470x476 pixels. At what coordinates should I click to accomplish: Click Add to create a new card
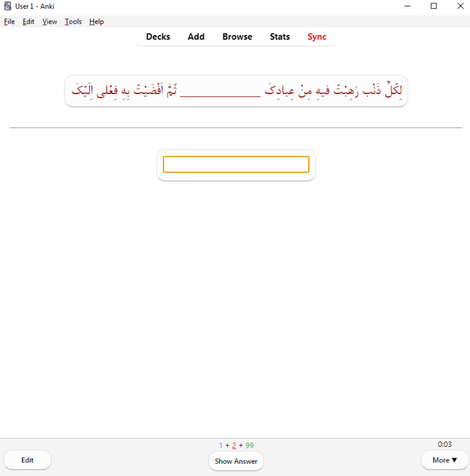tap(196, 37)
